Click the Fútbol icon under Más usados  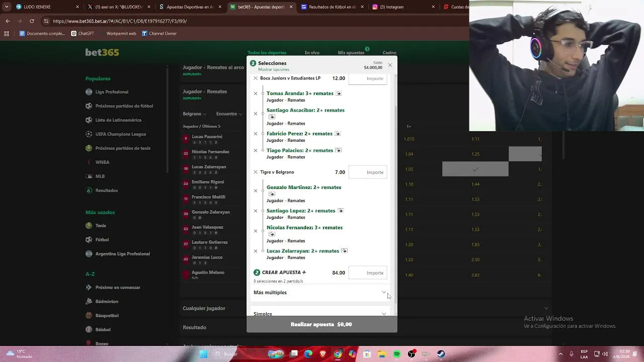(89, 240)
